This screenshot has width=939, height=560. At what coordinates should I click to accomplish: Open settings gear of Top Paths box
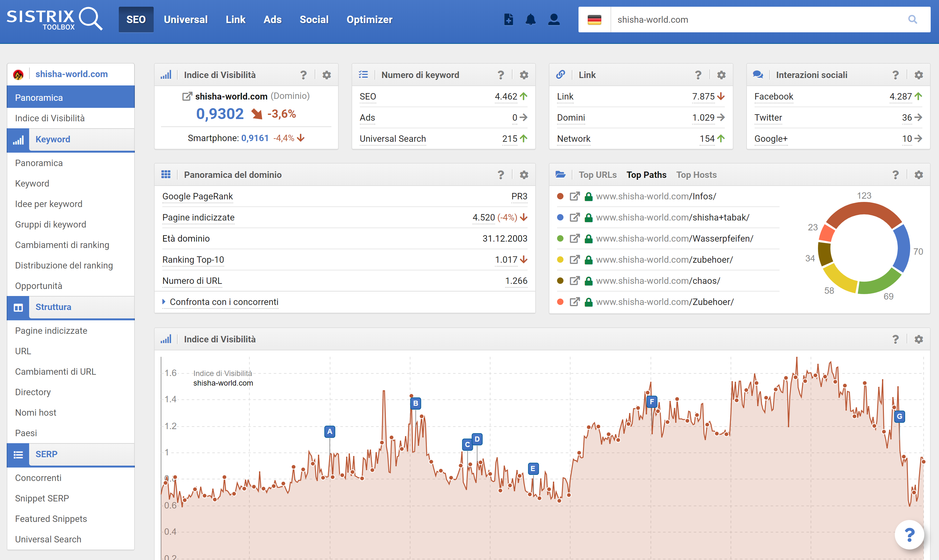(x=919, y=175)
